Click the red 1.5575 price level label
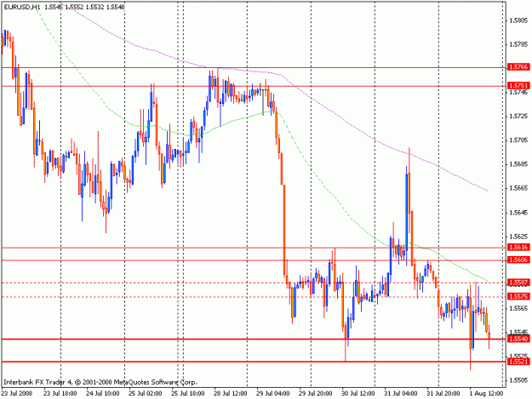532x399 pixels. coord(518,296)
